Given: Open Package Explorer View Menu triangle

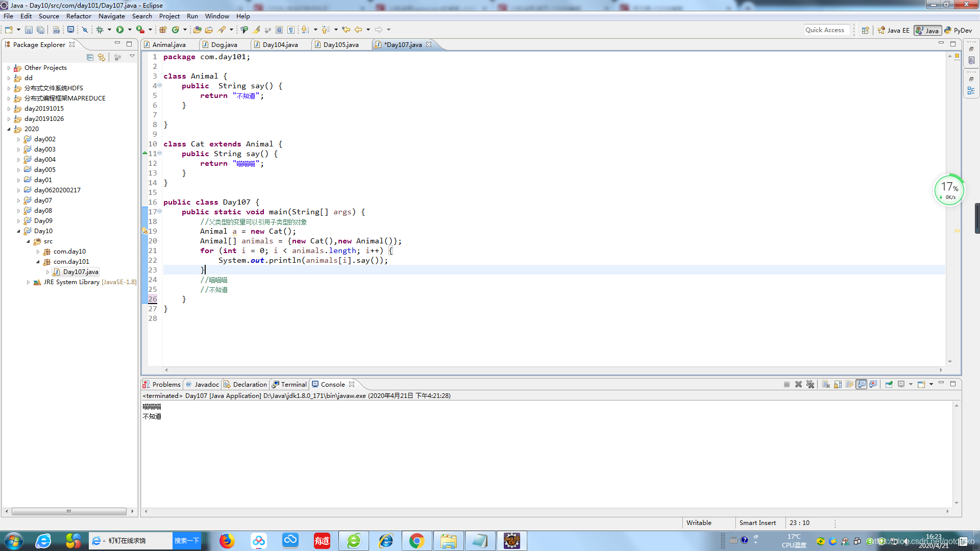Looking at the screenshot, I should click(x=132, y=57).
